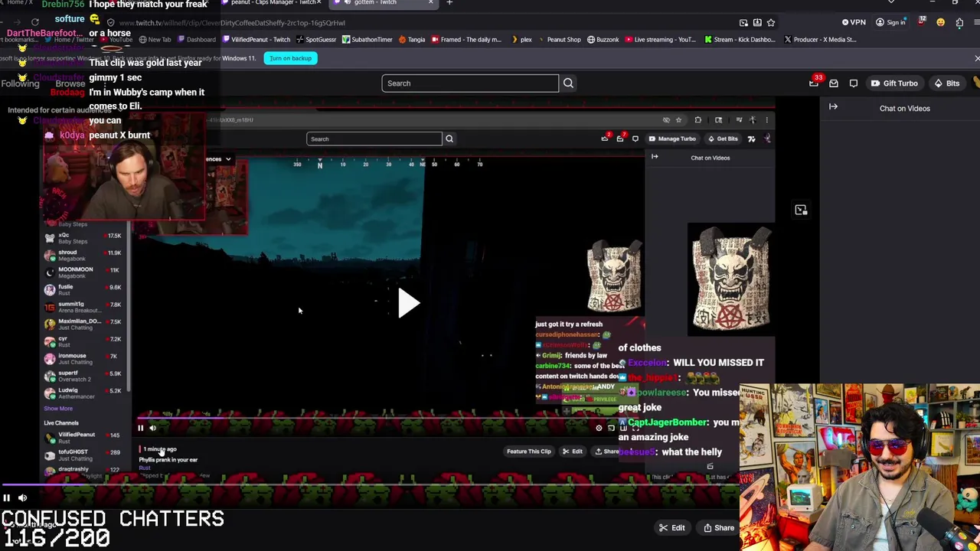This screenshot has width=980, height=551.
Task: Click the outer video progress bar
Action: (x=370, y=485)
